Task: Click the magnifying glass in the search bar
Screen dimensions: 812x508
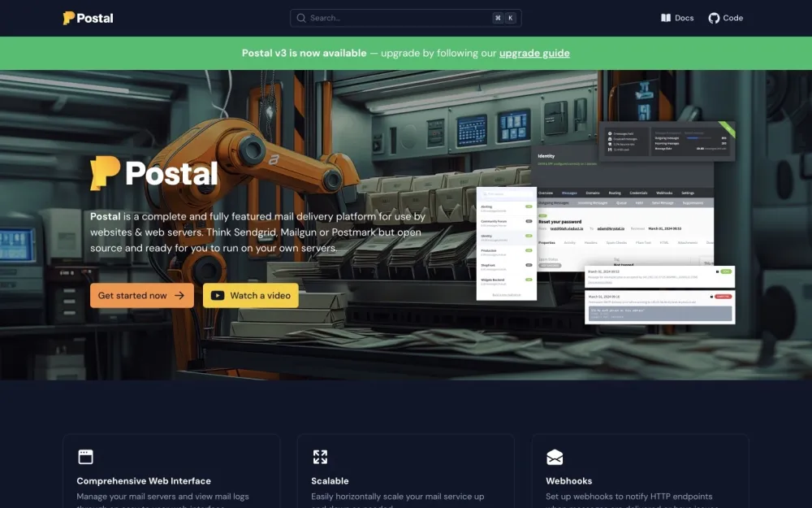Action: (x=300, y=17)
